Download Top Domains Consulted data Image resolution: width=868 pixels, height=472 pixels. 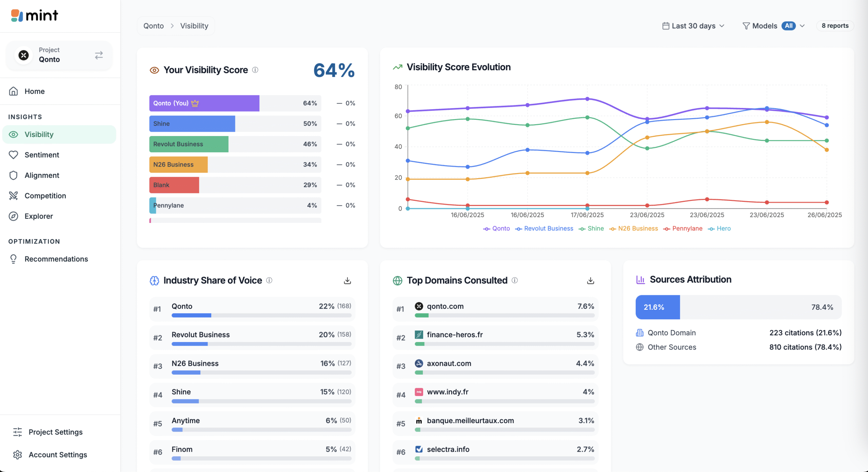tap(590, 281)
